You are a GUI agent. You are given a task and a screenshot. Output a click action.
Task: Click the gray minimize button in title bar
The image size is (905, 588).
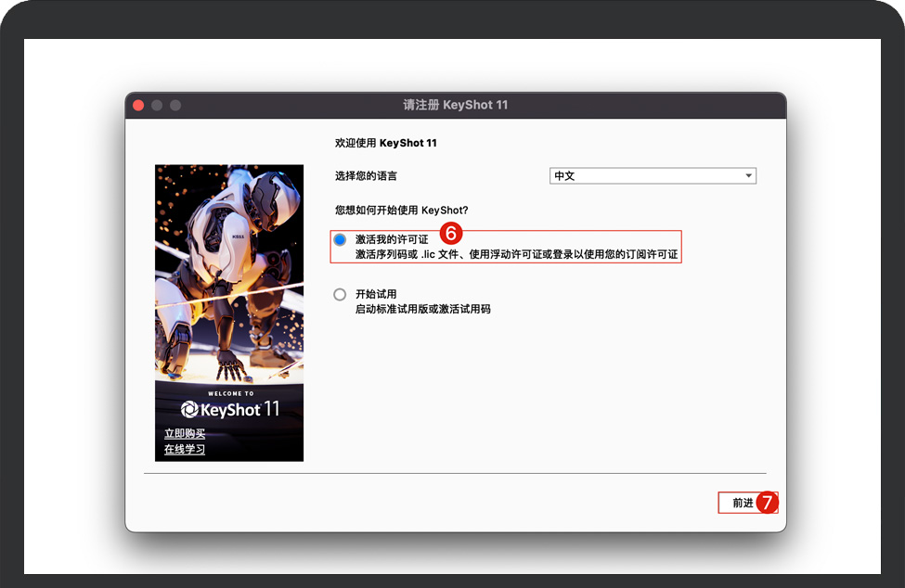point(157,105)
